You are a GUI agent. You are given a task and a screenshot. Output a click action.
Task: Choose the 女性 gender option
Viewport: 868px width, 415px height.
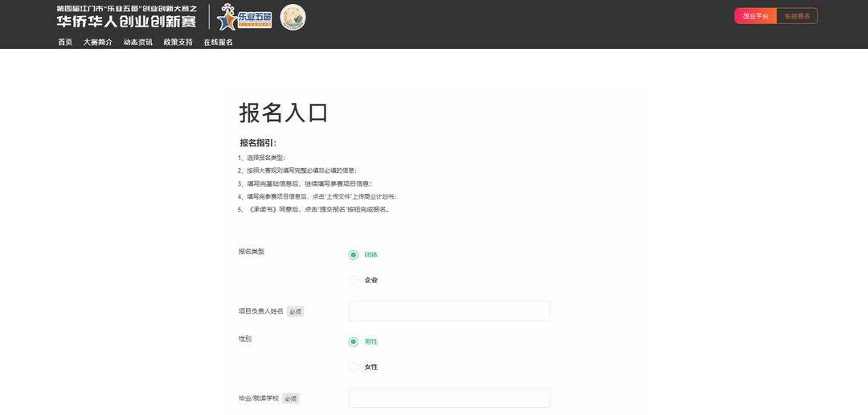point(354,367)
